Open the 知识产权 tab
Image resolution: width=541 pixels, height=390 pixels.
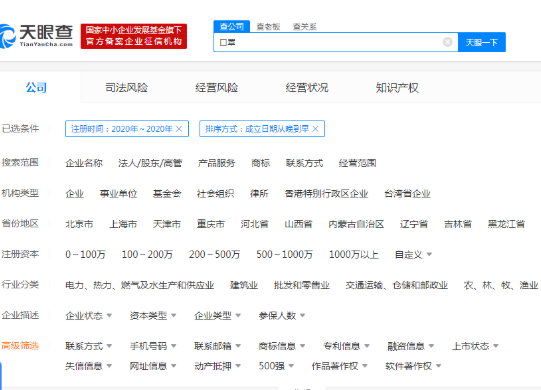coord(397,88)
